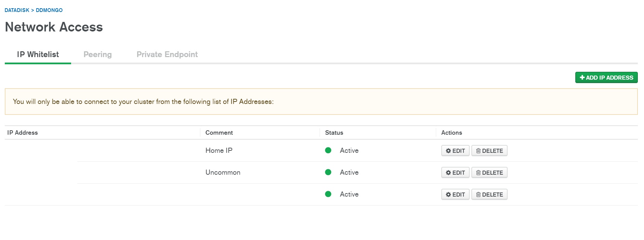
Task: Click the Actions column header
Action: 452,133
